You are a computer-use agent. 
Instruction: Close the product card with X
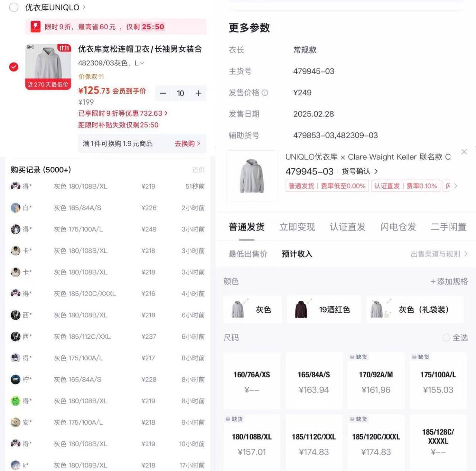pos(464,152)
